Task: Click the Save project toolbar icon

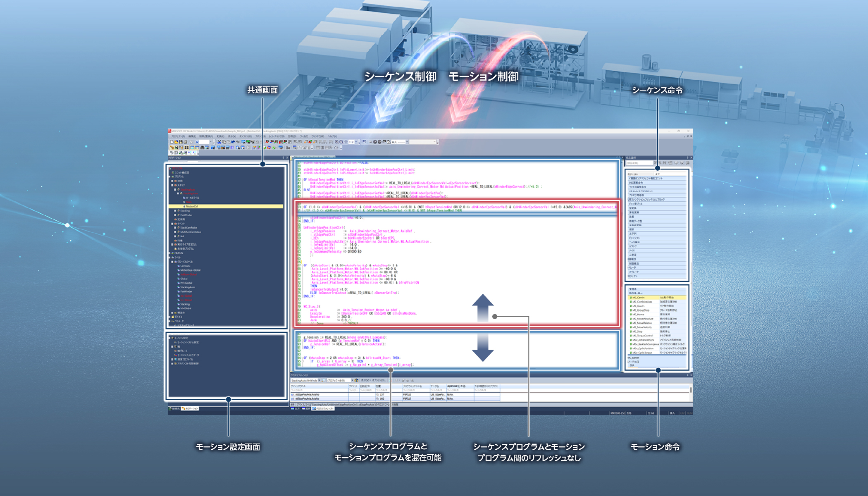Action: 181,142
